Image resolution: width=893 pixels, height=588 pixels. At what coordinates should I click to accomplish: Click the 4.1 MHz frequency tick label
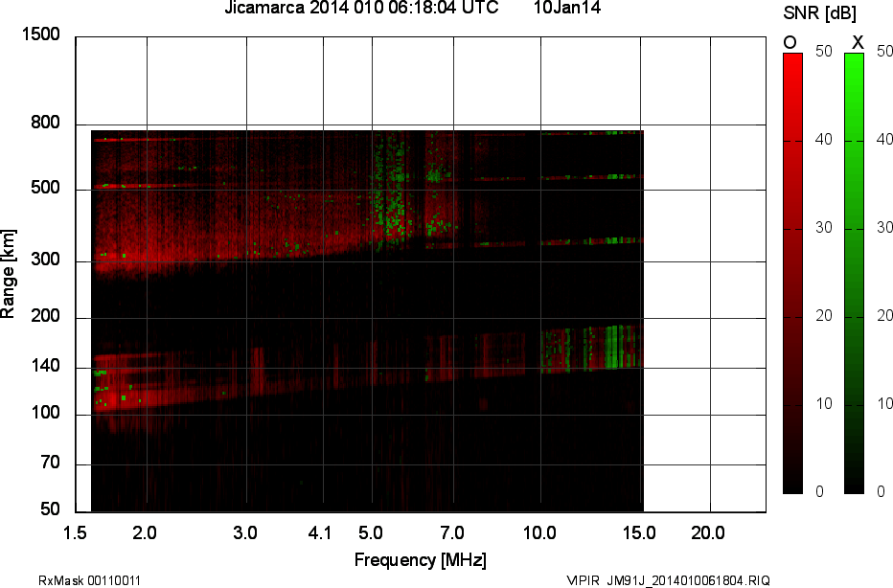(x=319, y=533)
